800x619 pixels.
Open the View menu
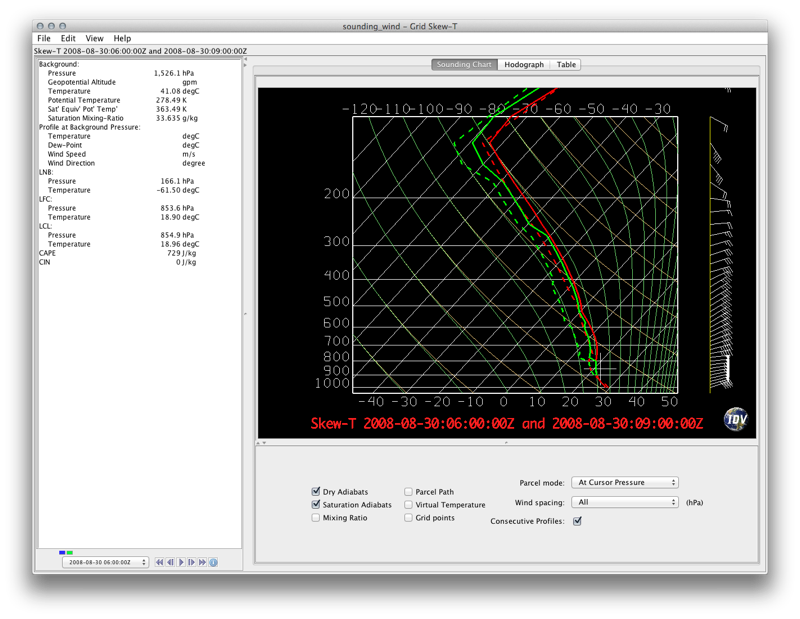point(94,38)
